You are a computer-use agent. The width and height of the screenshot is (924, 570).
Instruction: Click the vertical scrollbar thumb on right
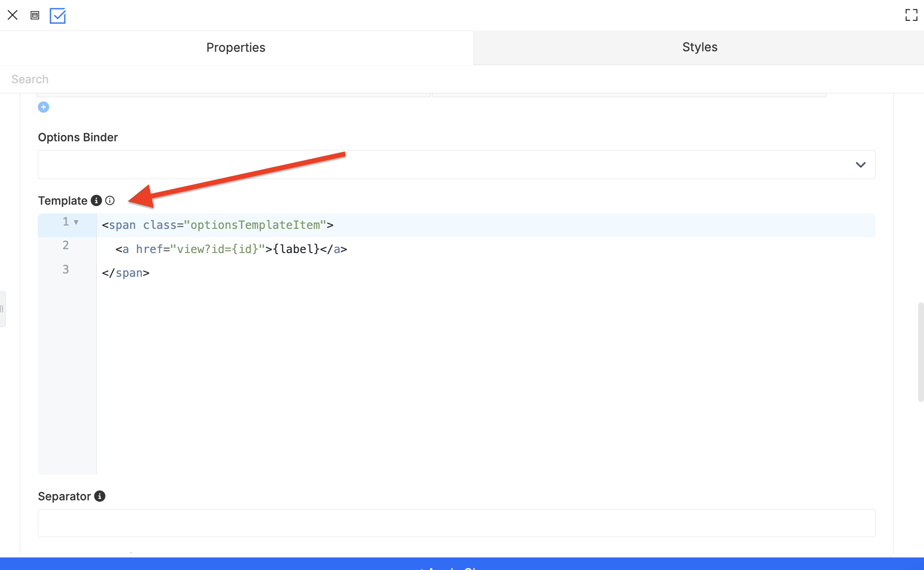(921, 352)
